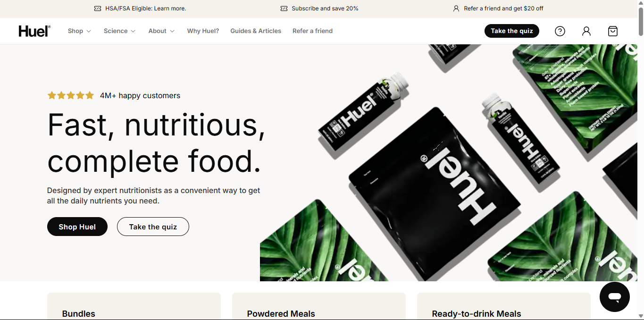
Task: Open the chat widget bubble
Action: point(615,297)
